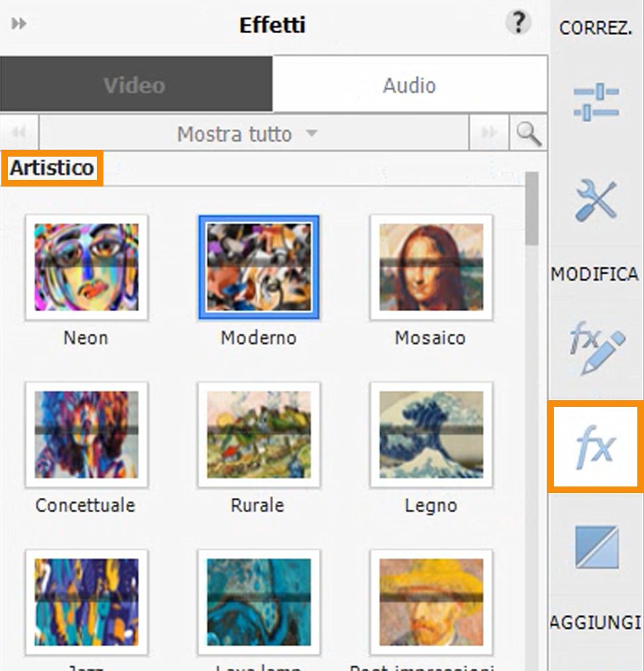Click the MODIFICA section label
Screen dimensions: 644x671
(x=594, y=274)
